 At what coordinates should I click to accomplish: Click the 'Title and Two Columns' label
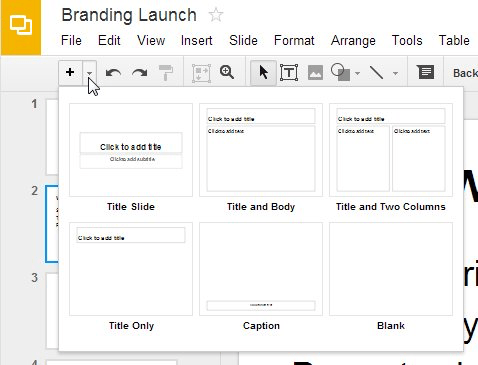pos(391,207)
